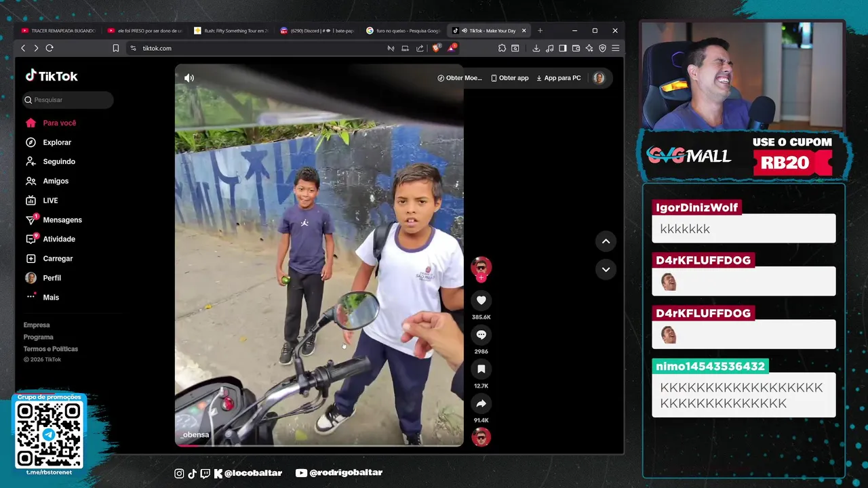The width and height of the screenshot is (868, 488).
Task: Switch to the TRACER REMAPEADA YouTube tab
Action: (58, 30)
